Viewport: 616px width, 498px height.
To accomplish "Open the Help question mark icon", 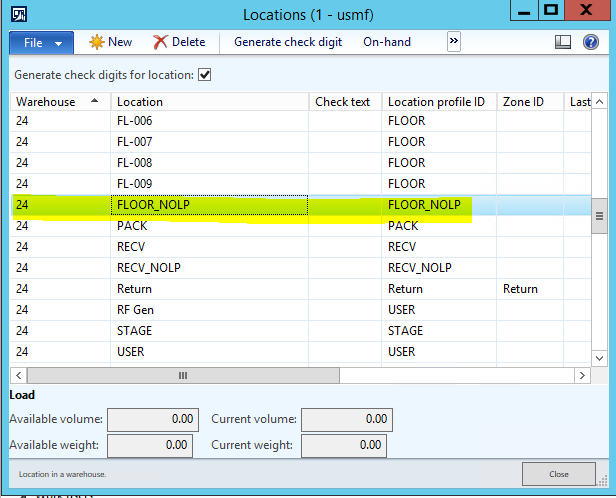I will pos(590,42).
